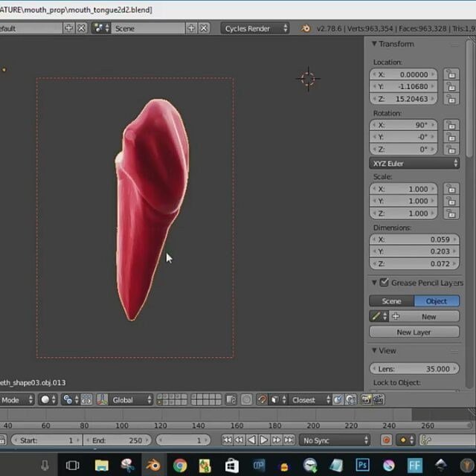Screen dimensions: 476x476
Task: Click the Blender logo in info header
Action: (306, 28)
